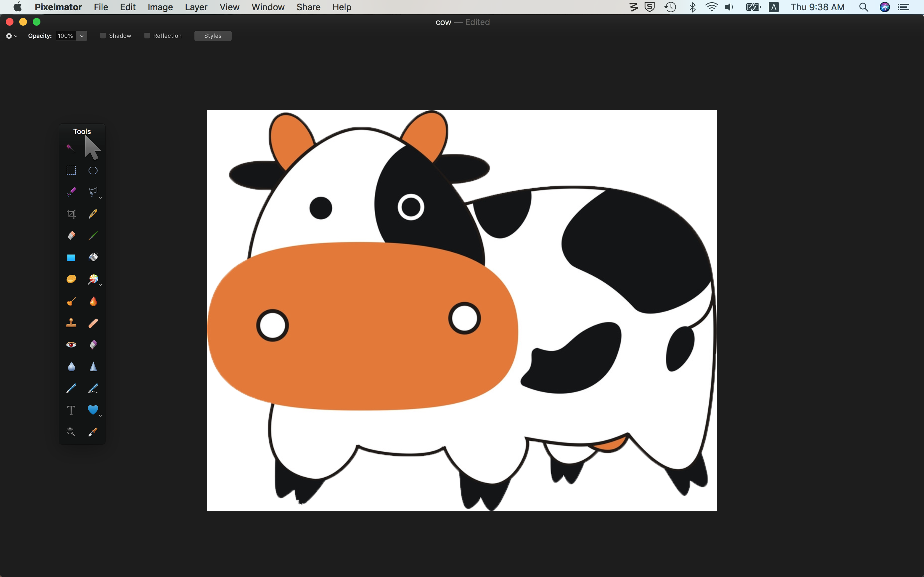Open the Layer menu
924x577 pixels.
(x=195, y=7)
